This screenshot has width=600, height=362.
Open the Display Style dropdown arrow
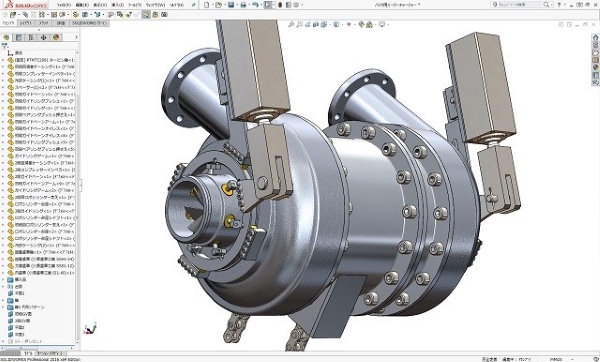(x=341, y=24)
